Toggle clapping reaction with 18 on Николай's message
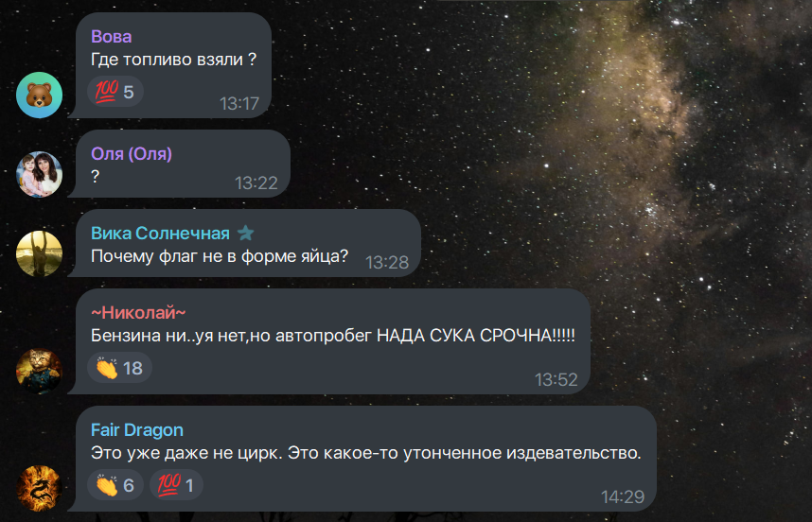The width and height of the screenshot is (812, 522). click(x=119, y=368)
